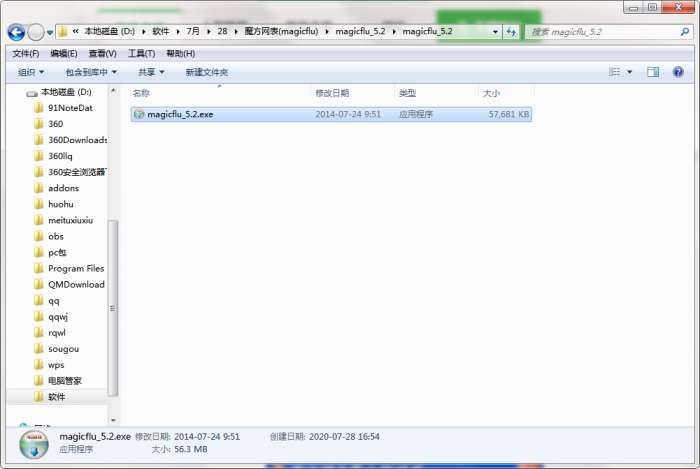700x469 pixels.
Task: Click the search magnifier icon
Action: point(684,32)
